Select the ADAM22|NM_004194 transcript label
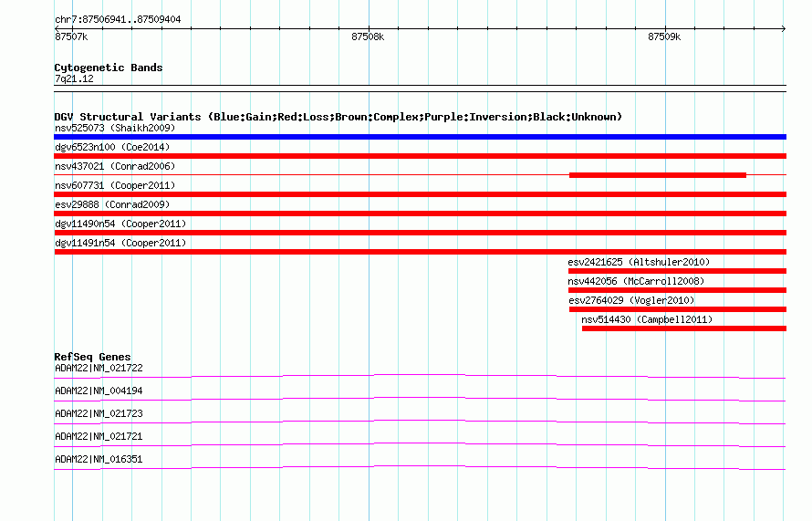This screenshot has width=812, height=521. [x=99, y=391]
